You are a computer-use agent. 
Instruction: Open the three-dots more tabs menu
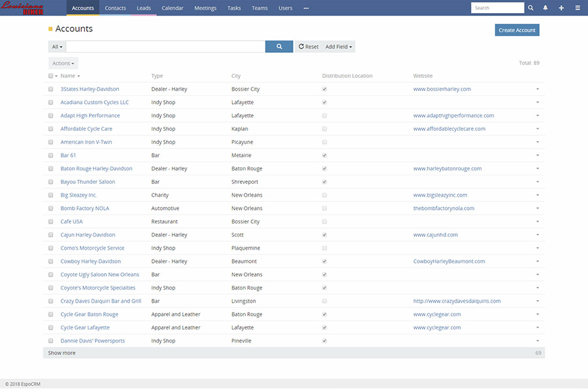pos(306,8)
